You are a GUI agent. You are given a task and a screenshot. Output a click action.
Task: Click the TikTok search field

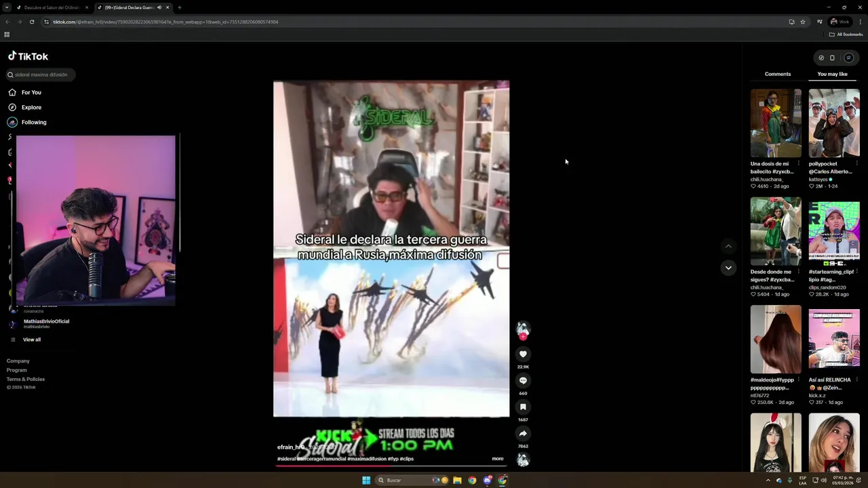(x=41, y=75)
